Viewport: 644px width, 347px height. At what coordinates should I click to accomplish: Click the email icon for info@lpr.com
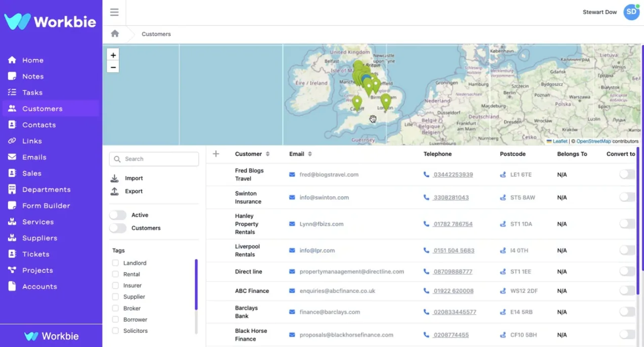(x=292, y=251)
